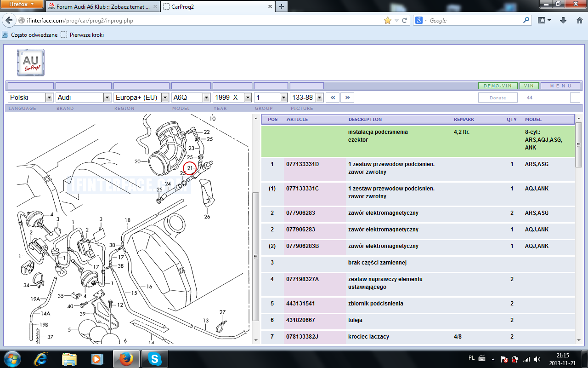Click the ARTICLE column header
This screenshot has height=368, width=588.
[x=297, y=119]
